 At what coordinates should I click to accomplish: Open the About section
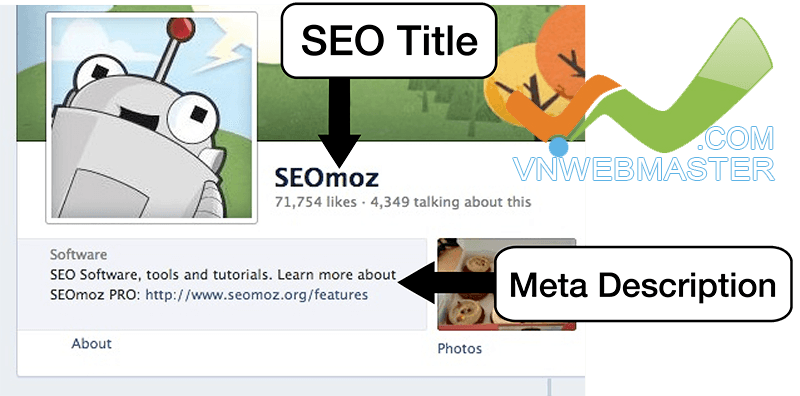91,343
